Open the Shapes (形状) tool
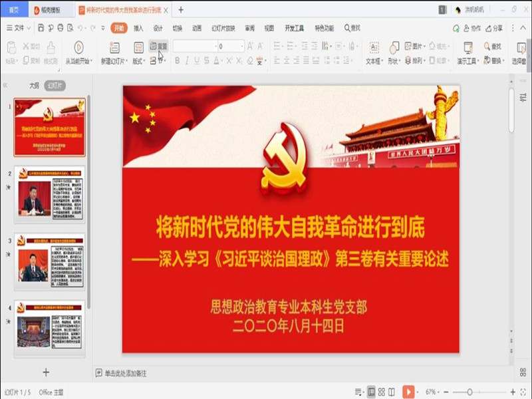The width and height of the screenshot is (532, 399). [x=394, y=48]
